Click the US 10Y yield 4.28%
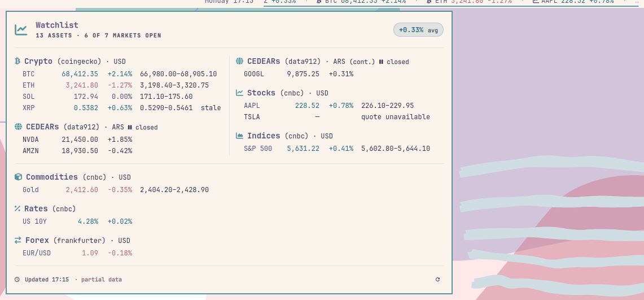The height and width of the screenshot is (300, 644). pyautogui.click(x=88, y=221)
